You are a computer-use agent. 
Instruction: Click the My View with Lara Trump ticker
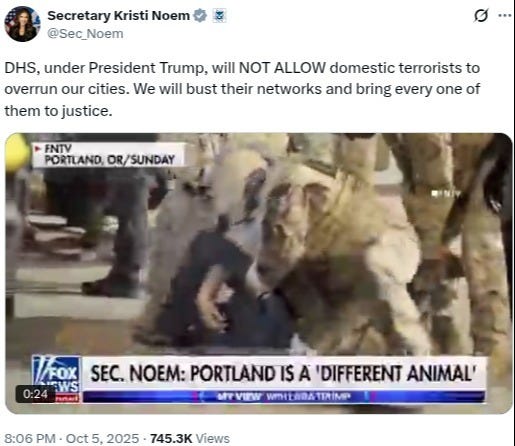tap(283, 396)
